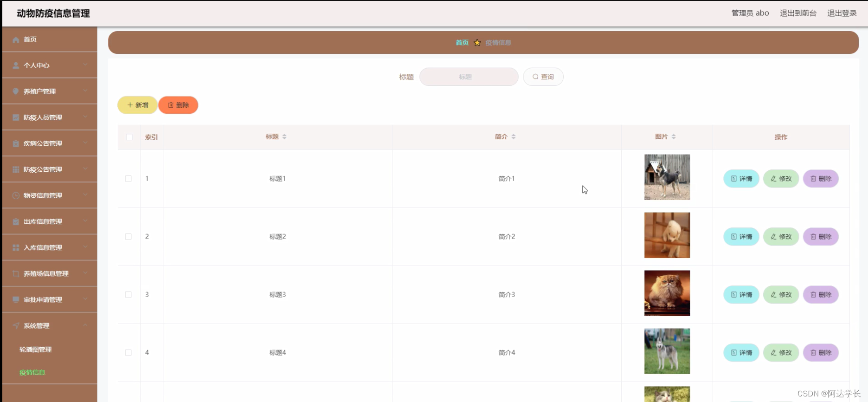Focus the 标题 search input field
The image size is (868, 402).
pyautogui.click(x=469, y=77)
